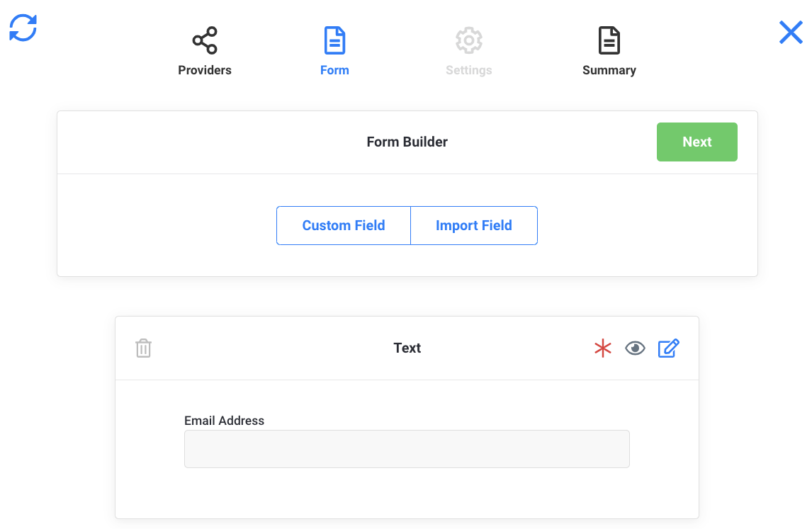Click the Providers share-nodes icon
This screenshot has width=812, height=529.
205,40
